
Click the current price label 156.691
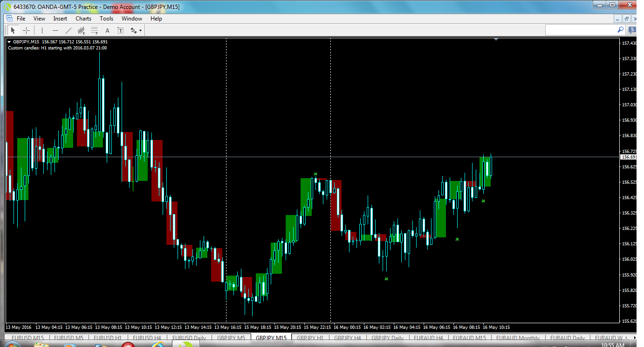pyautogui.click(x=629, y=157)
